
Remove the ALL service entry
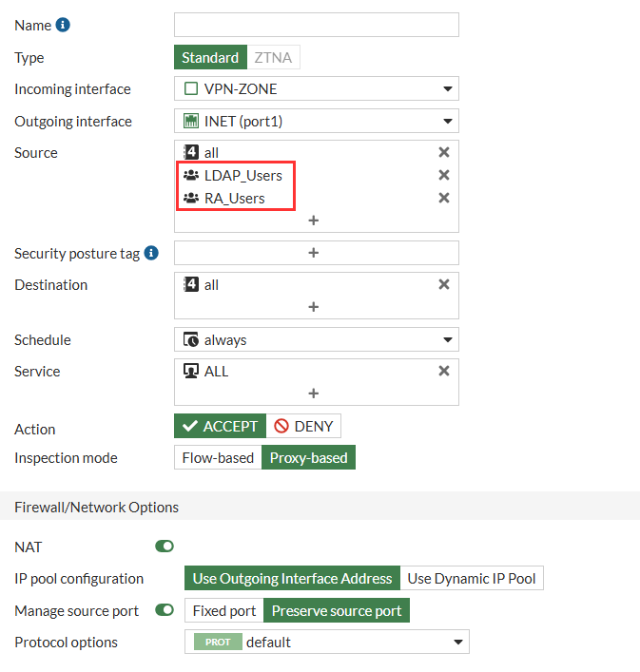[x=444, y=371]
